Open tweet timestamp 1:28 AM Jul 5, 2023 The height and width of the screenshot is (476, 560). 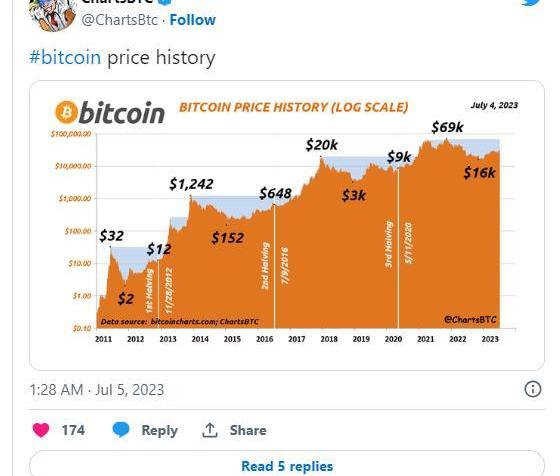(97, 390)
